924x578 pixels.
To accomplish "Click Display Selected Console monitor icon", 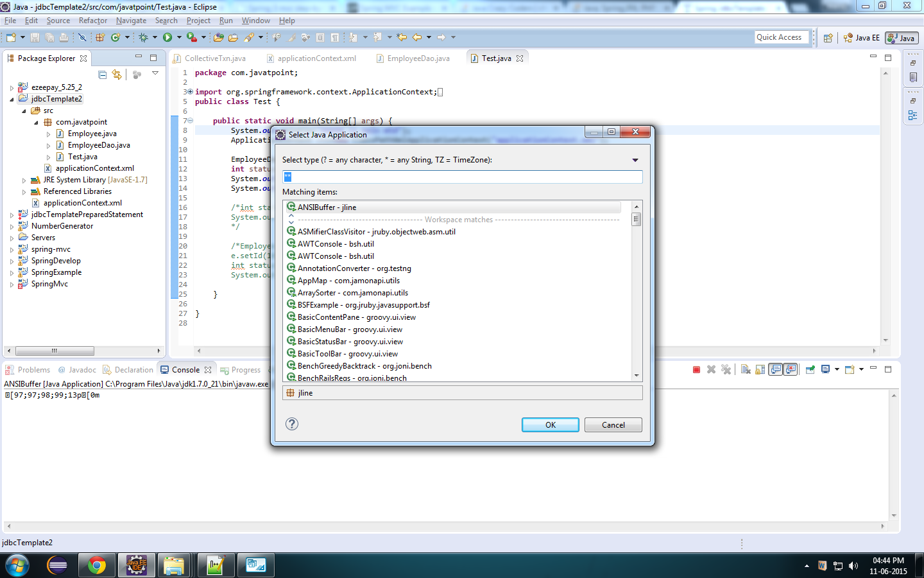I will pyautogui.click(x=826, y=369).
